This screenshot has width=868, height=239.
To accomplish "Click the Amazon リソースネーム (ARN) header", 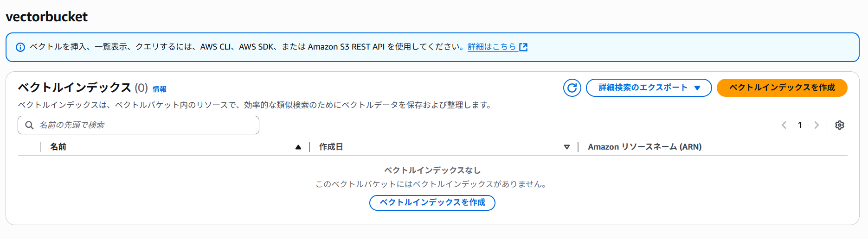I will tap(644, 147).
